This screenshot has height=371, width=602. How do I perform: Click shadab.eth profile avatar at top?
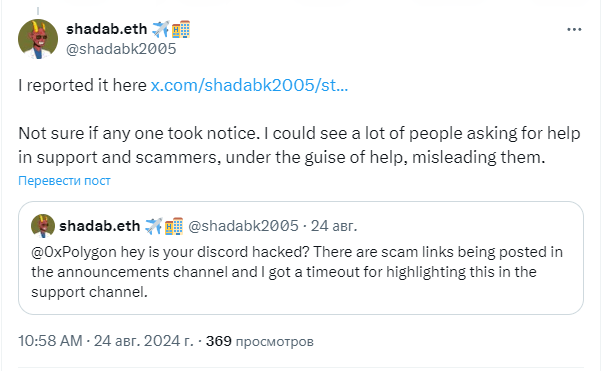pos(38,39)
